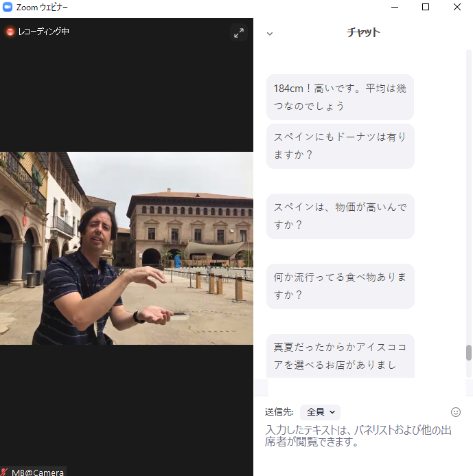The width and height of the screenshot is (473, 476).
Task: Click the 送信先 label
Action: 279,412
